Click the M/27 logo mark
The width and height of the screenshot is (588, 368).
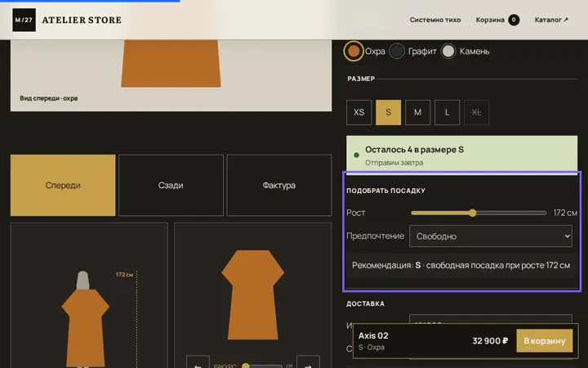(24, 20)
